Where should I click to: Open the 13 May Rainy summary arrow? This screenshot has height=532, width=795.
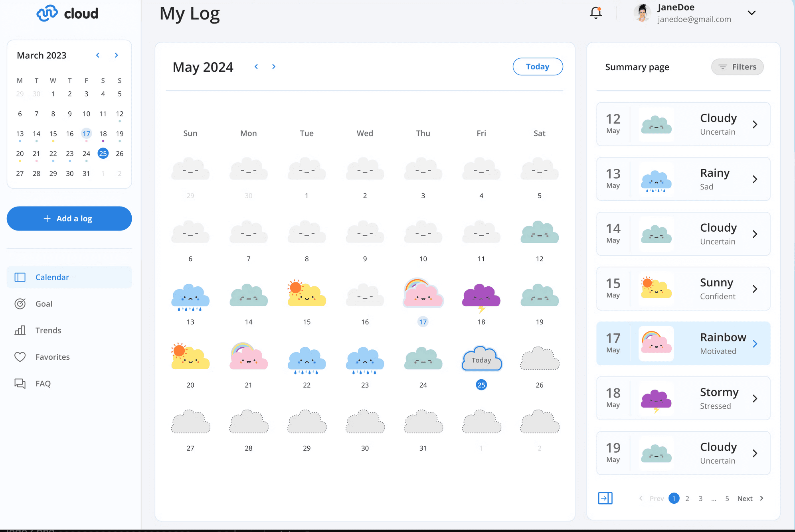click(755, 179)
